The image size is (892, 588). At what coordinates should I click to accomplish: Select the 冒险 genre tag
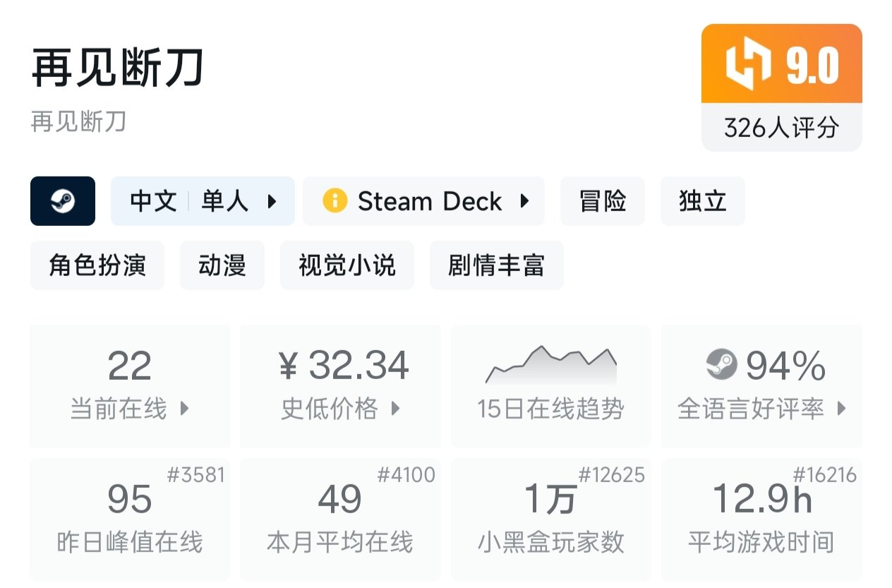pyautogui.click(x=603, y=201)
